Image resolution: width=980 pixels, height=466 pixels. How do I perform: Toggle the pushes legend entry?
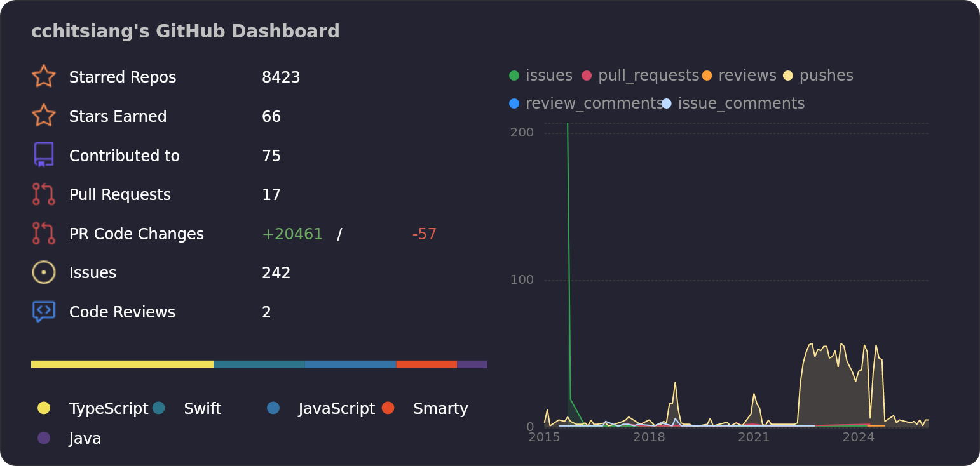pos(819,76)
